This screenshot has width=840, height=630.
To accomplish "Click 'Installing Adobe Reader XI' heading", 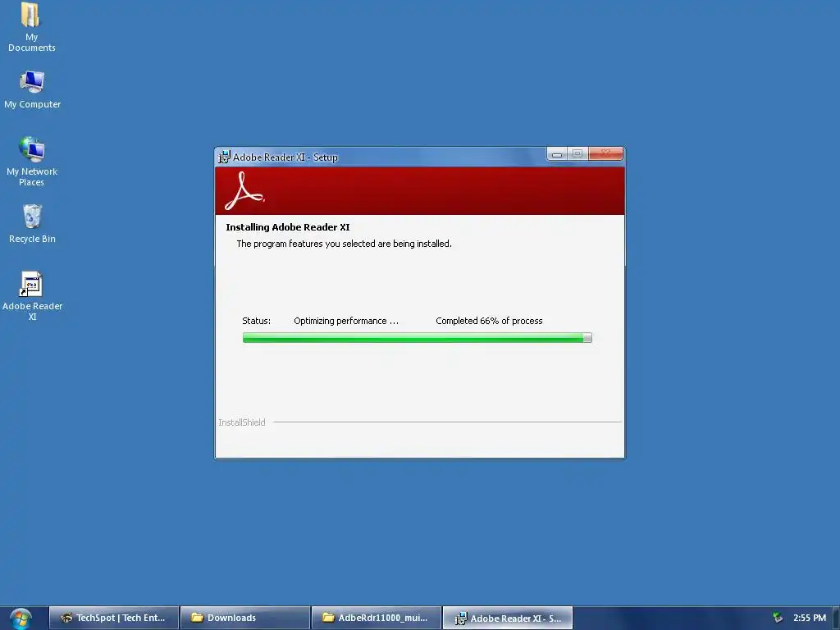I will point(288,227).
